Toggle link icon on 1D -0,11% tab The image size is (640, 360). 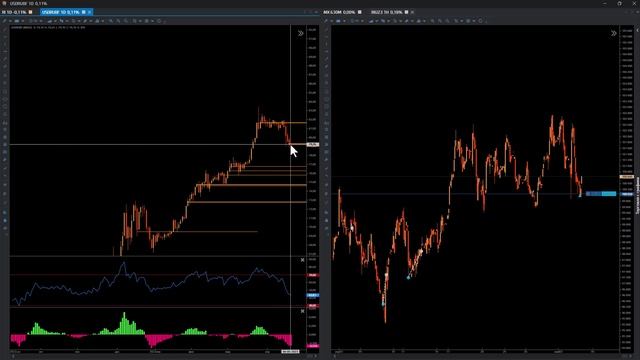tap(31, 12)
